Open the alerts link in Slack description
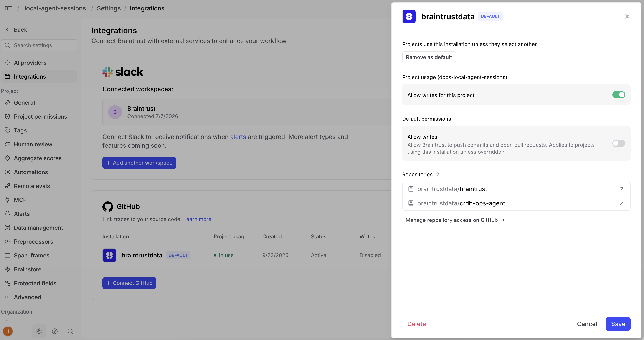 point(238,137)
